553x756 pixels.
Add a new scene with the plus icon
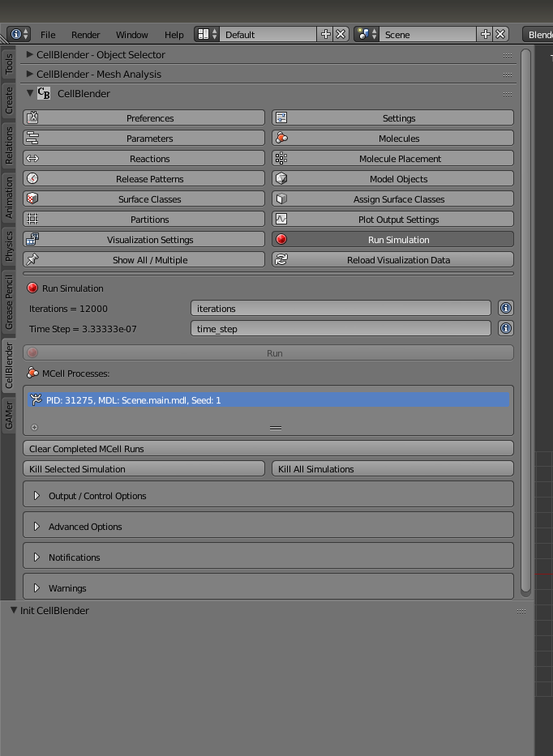(486, 34)
